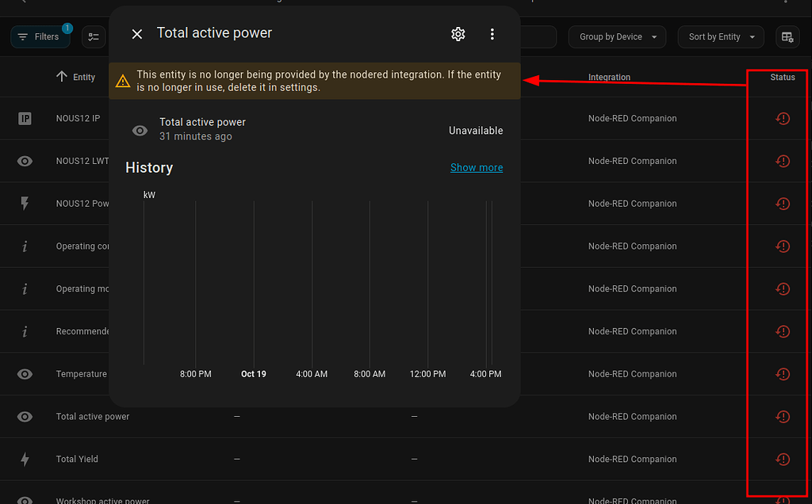Open the Group by Device dropdown
This screenshot has height=504, width=812.
tap(617, 36)
